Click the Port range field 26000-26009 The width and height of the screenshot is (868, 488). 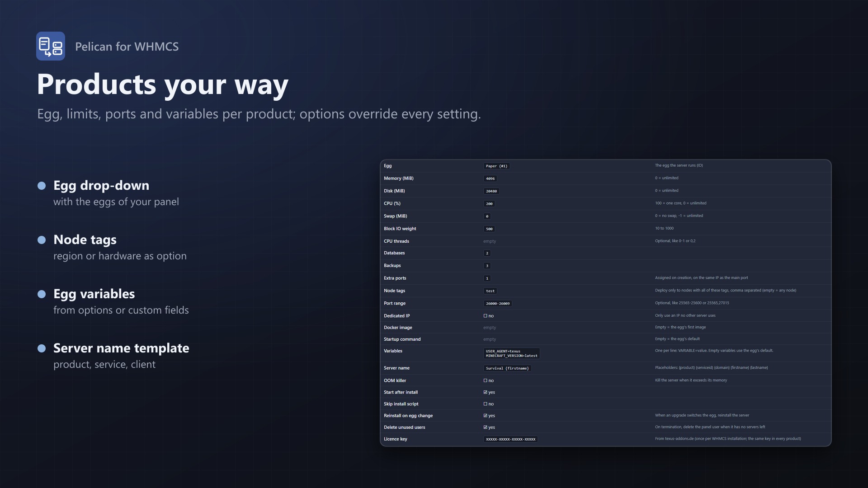coord(498,304)
